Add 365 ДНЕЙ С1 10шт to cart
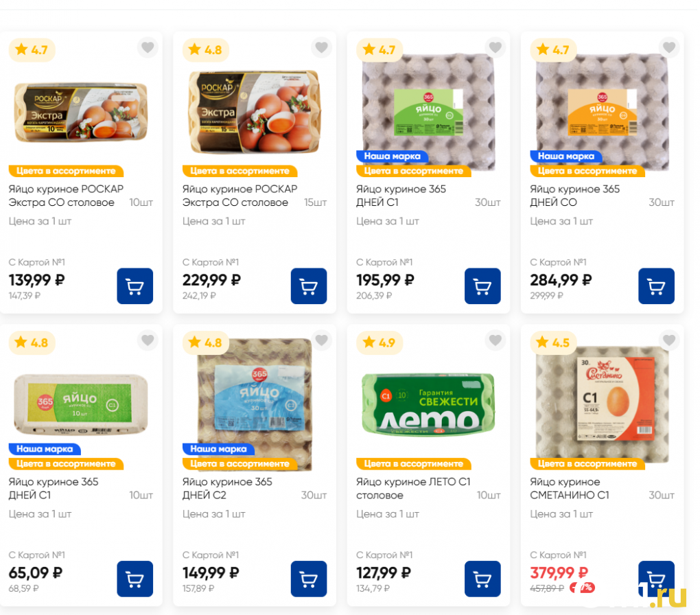700x615 pixels. [135, 579]
